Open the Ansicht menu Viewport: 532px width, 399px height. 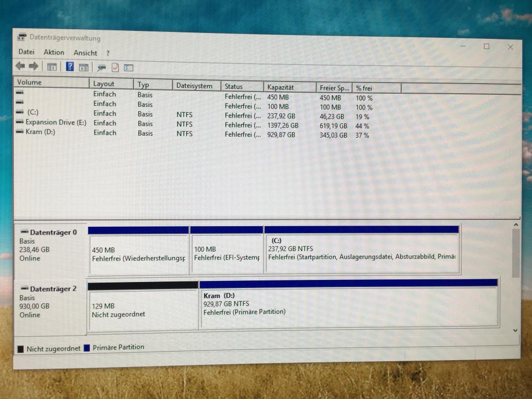[x=85, y=53]
